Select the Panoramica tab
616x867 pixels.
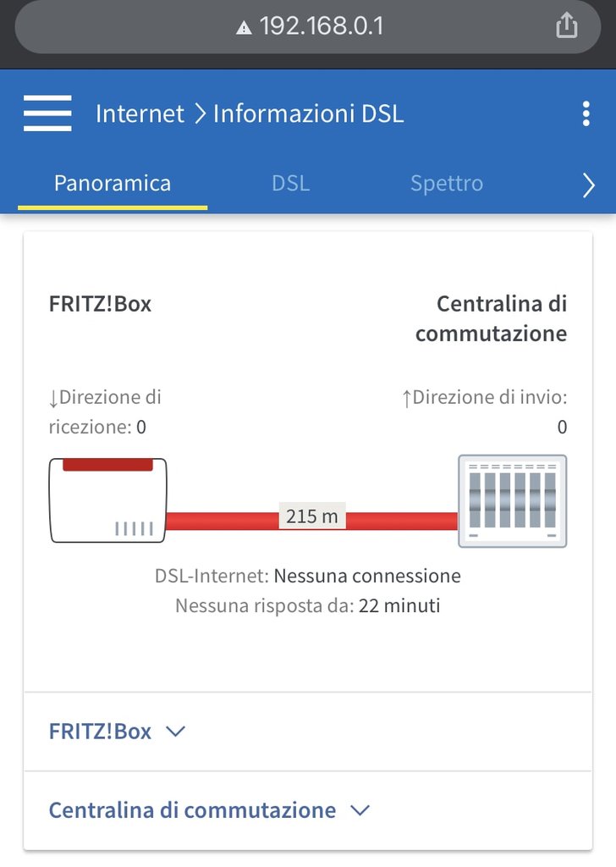click(113, 184)
